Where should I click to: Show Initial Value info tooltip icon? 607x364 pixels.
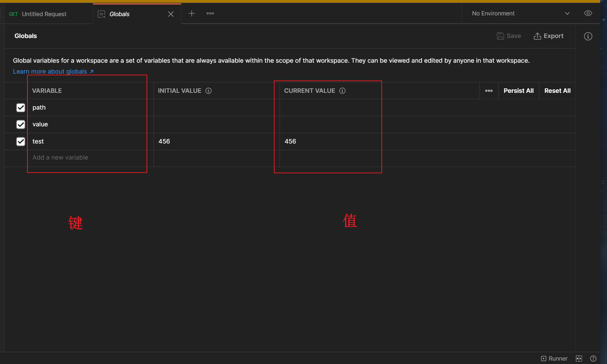click(208, 91)
